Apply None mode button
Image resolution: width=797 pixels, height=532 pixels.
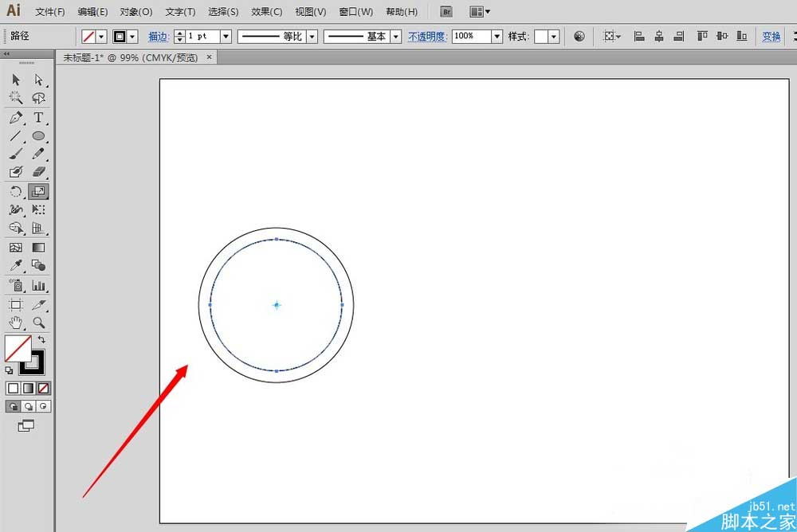coord(43,388)
